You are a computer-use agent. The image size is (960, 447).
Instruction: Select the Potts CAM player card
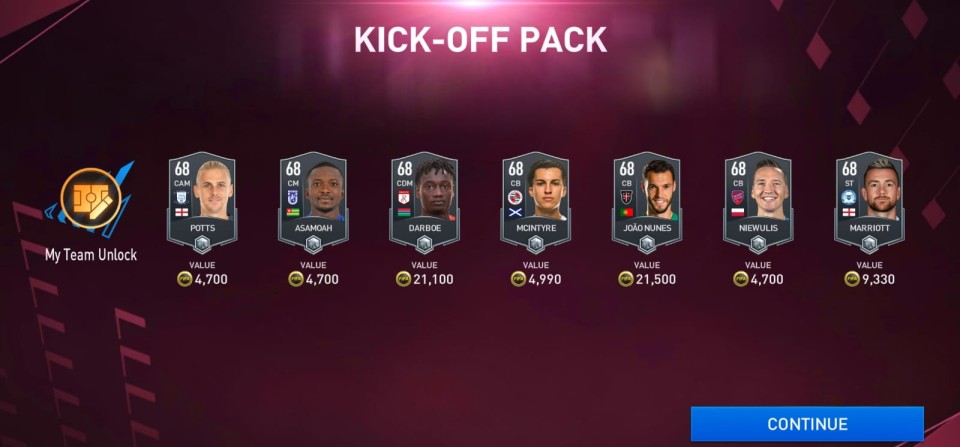click(201, 202)
